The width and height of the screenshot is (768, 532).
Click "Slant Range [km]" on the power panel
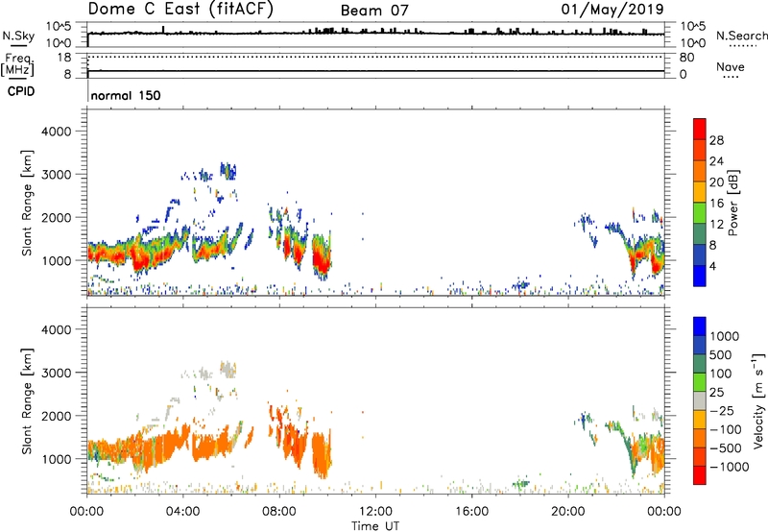27,203
